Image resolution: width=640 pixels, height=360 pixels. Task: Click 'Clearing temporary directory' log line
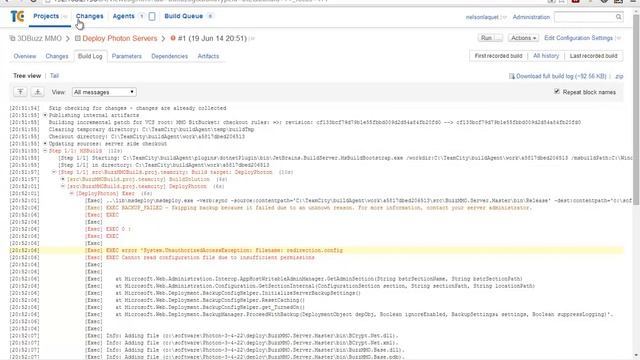click(151, 129)
